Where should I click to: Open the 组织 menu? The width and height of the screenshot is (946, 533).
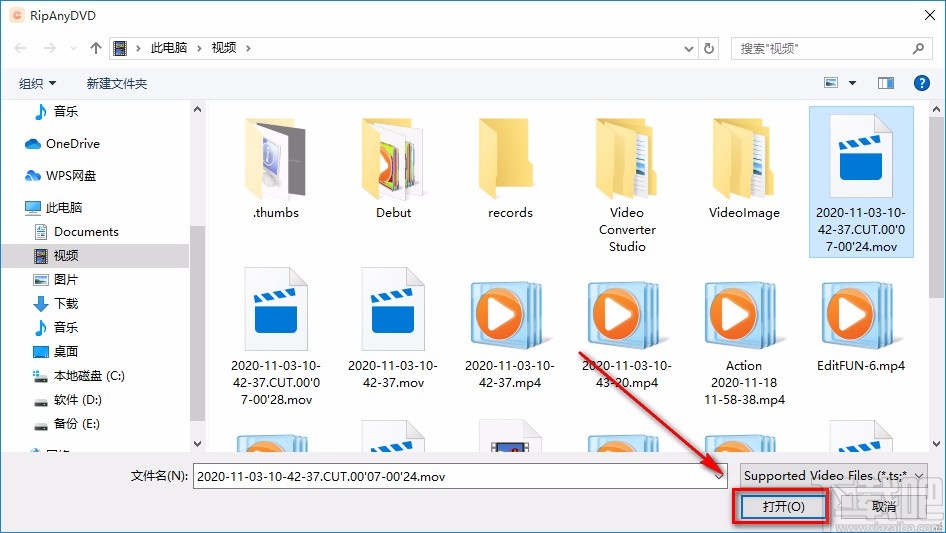pyautogui.click(x=37, y=83)
